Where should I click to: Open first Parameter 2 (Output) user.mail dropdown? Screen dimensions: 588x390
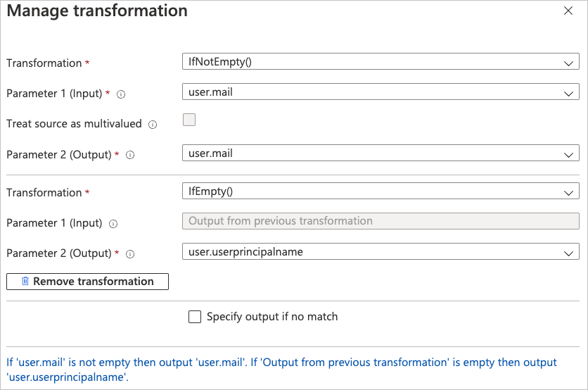(x=380, y=153)
